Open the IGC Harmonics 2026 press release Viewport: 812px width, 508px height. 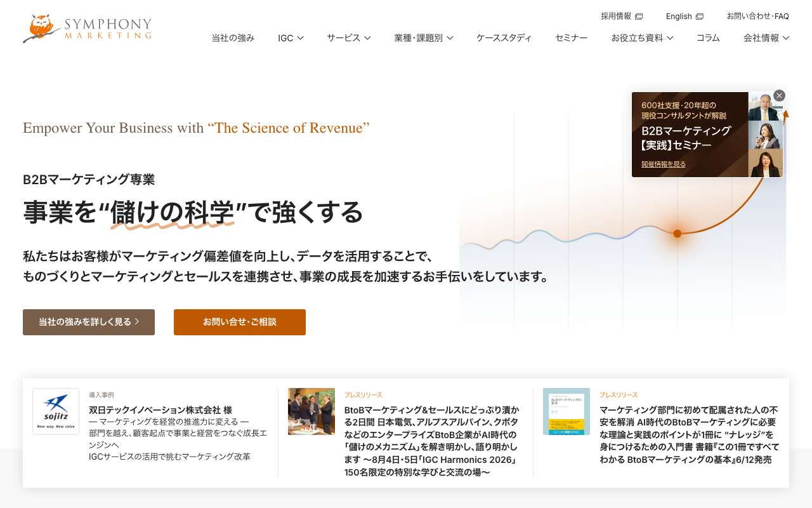coord(431,441)
